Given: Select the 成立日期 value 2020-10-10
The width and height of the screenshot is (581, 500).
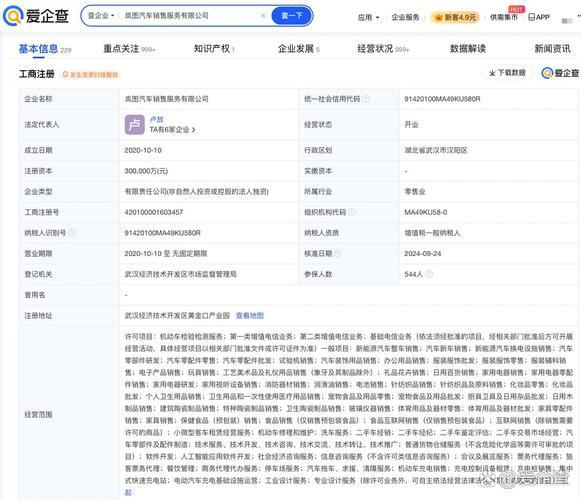Looking at the screenshot, I should coord(143,150).
